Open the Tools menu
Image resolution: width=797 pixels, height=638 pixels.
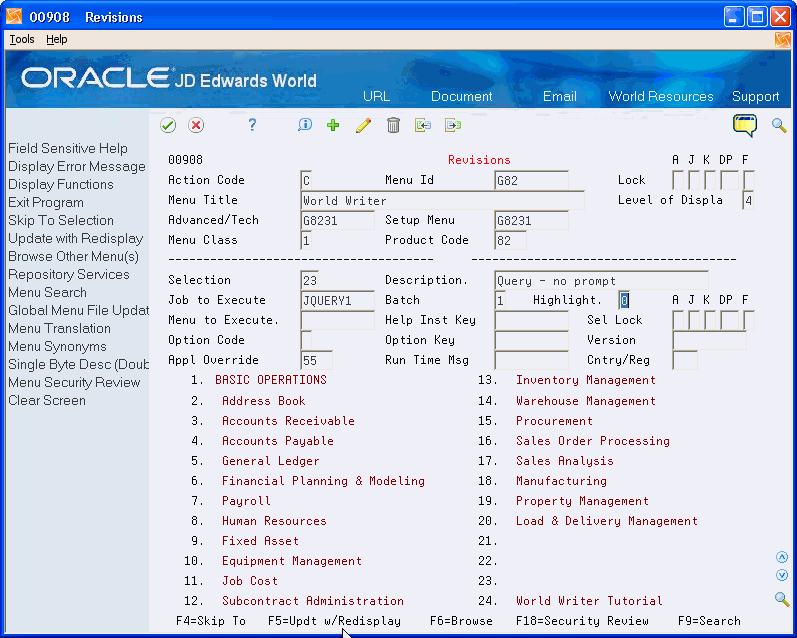22,39
